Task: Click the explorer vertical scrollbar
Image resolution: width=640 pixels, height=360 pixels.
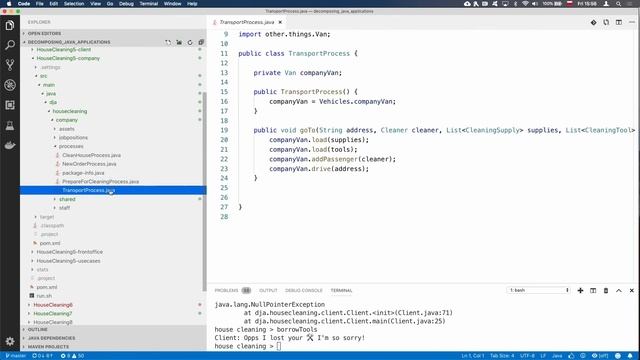Action: tap(204, 191)
